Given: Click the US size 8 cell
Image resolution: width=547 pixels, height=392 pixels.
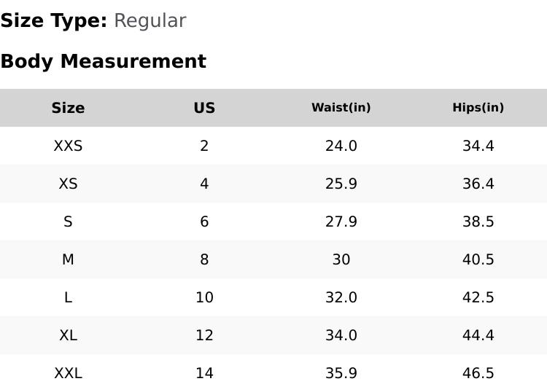Looking at the screenshot, I should point(204,259).
